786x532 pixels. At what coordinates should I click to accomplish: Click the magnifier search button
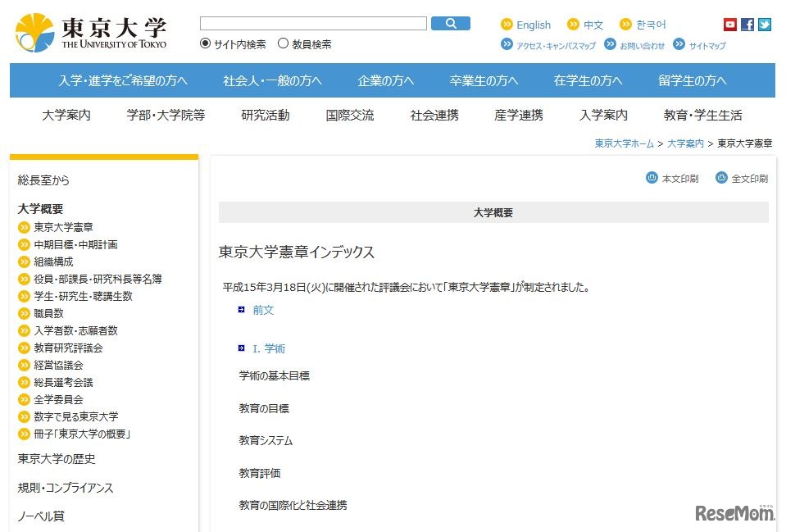pyautogui.click(x=450, y=24)
